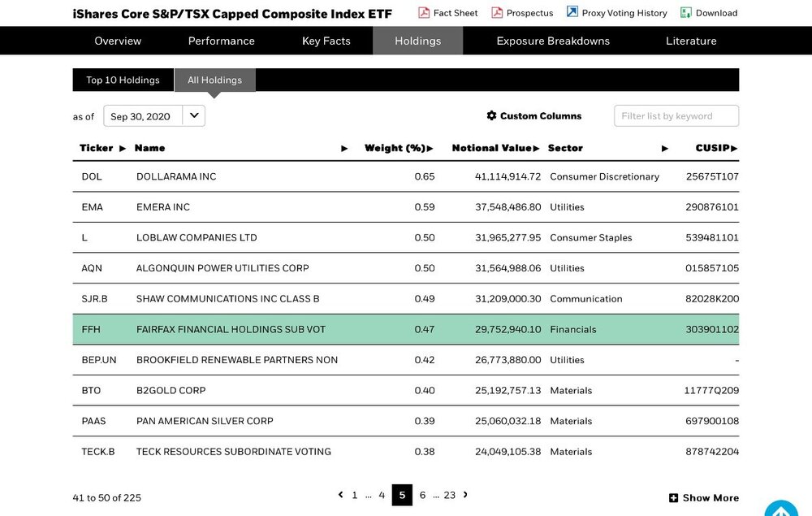Open the Literature tab

click(691, 41)
